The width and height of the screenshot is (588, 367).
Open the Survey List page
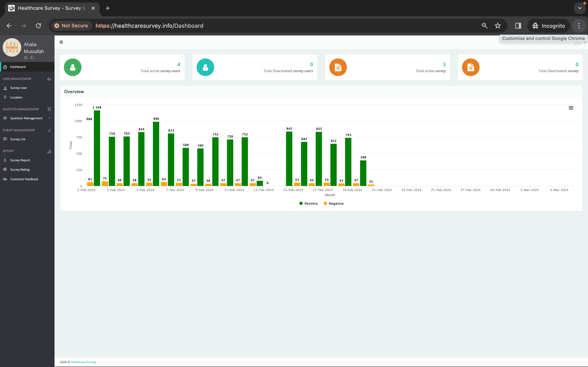[18, 139]
